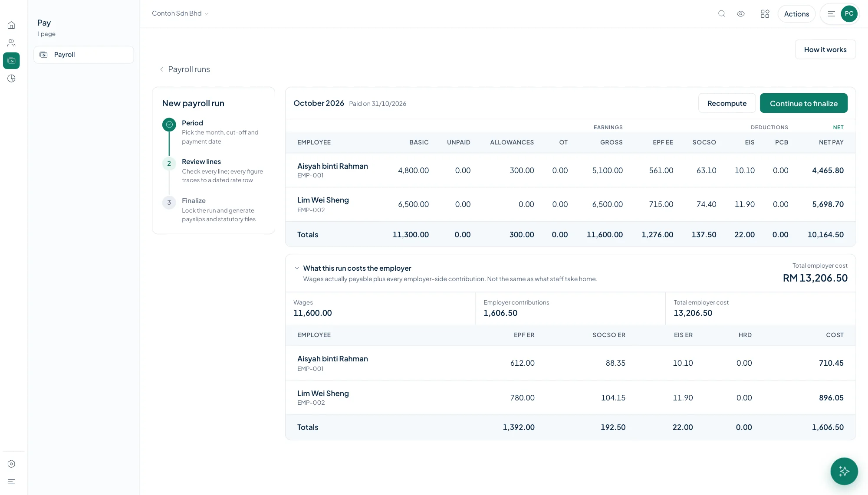Click net pay 5,698.70

point(828,204)
